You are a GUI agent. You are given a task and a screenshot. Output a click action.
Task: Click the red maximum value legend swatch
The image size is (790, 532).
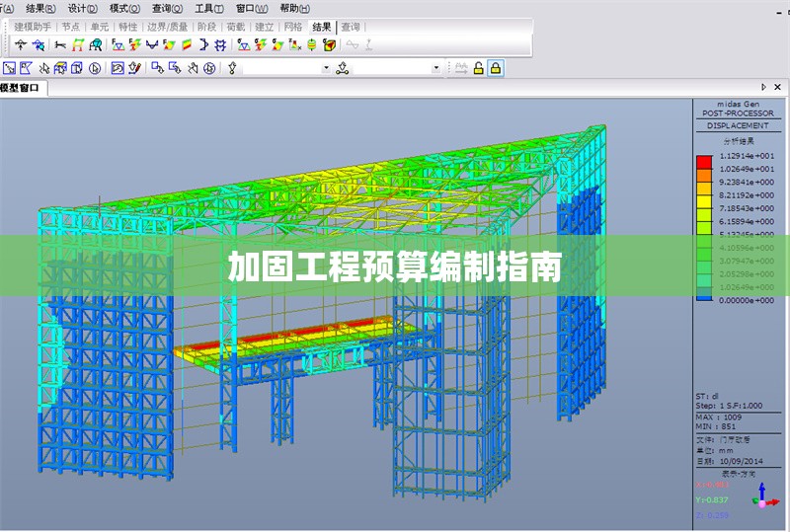coord(704,156)
